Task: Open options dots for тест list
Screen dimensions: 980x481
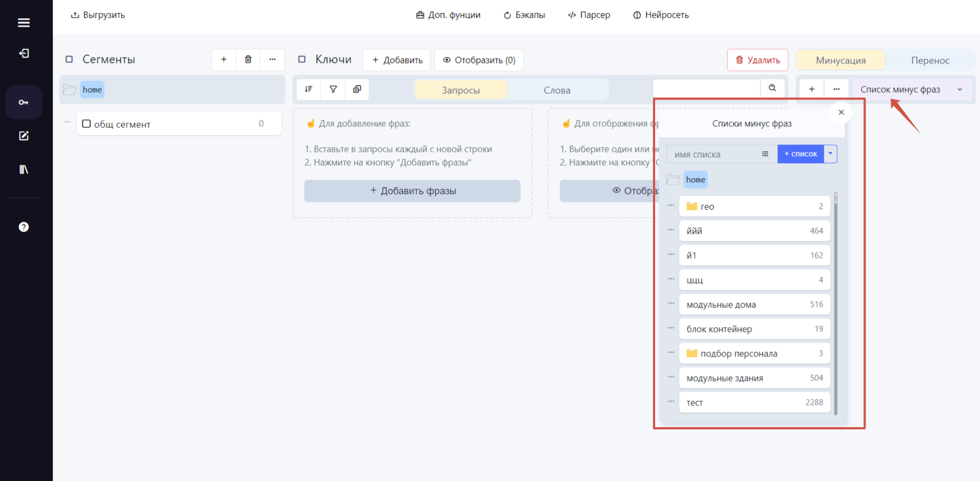Action: (671, 402)
